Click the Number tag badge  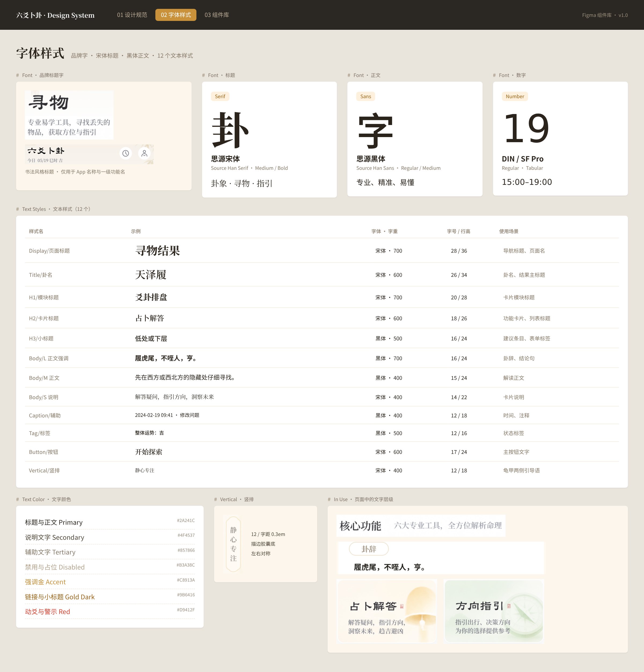[515, 96]
